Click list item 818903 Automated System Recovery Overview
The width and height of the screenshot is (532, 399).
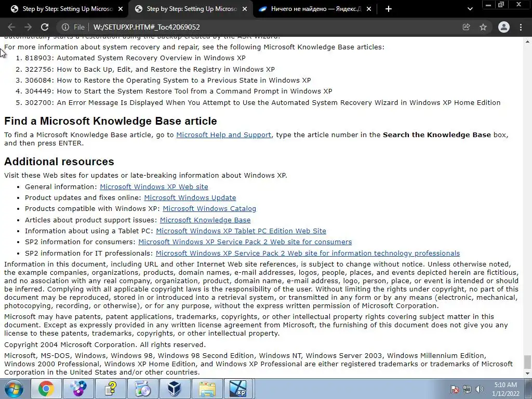(x=136, y=58)
